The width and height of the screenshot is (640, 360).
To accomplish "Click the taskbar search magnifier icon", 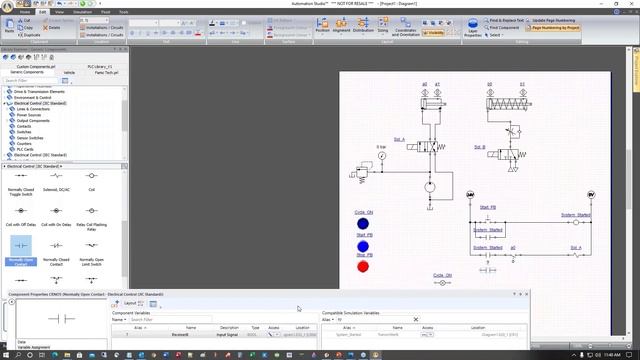I will pyautogui.click(x=18, y=355).
